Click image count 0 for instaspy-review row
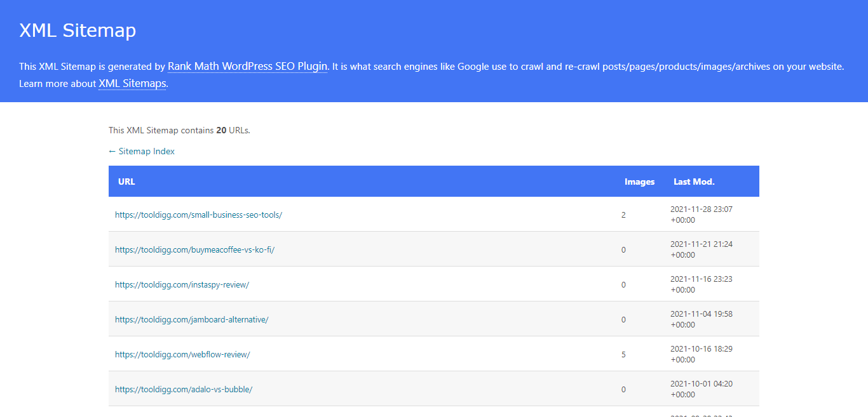This screenshot has height=417, width=868. (623, 285)
